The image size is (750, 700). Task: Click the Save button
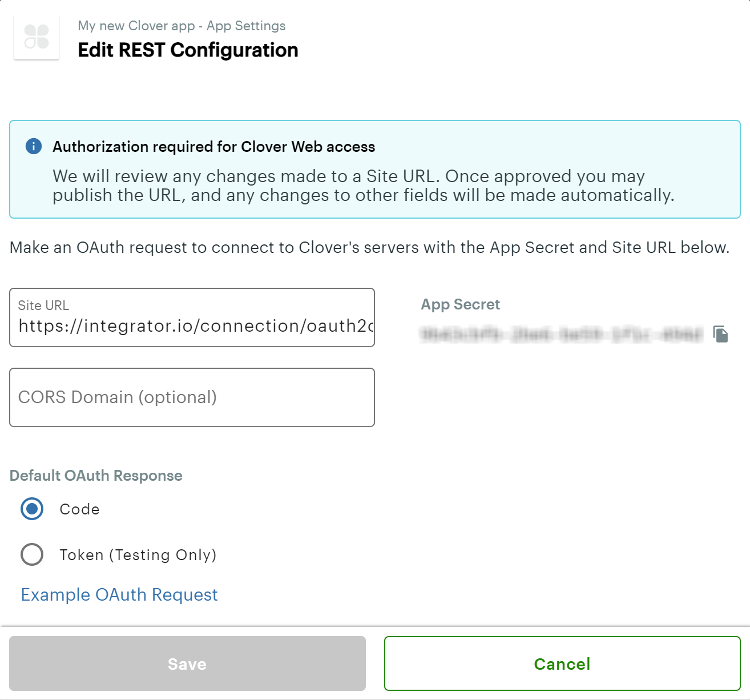187,663
